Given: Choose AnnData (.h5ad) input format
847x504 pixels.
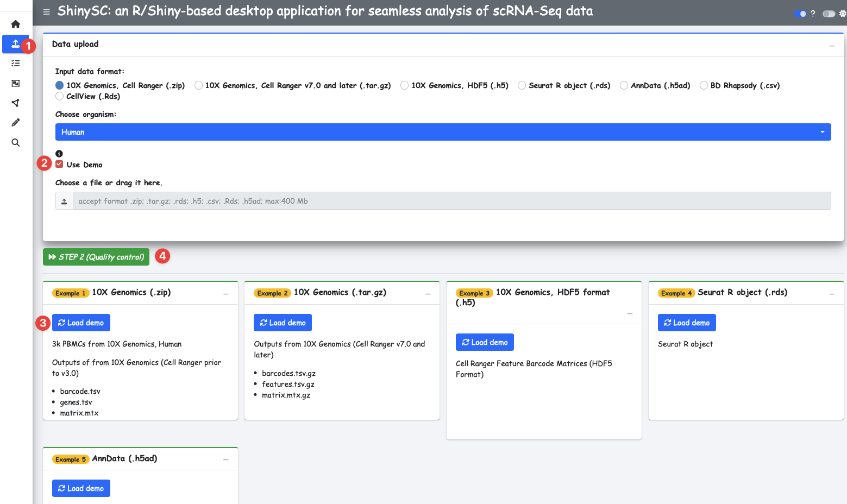Looking at the screenshot, I should [x=624, y=85].
